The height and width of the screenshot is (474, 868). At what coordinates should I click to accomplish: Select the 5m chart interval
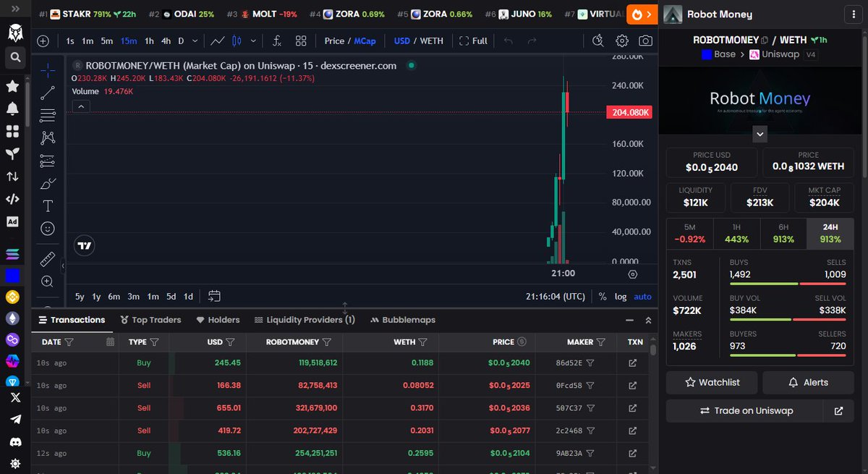[x=106, y=41]
